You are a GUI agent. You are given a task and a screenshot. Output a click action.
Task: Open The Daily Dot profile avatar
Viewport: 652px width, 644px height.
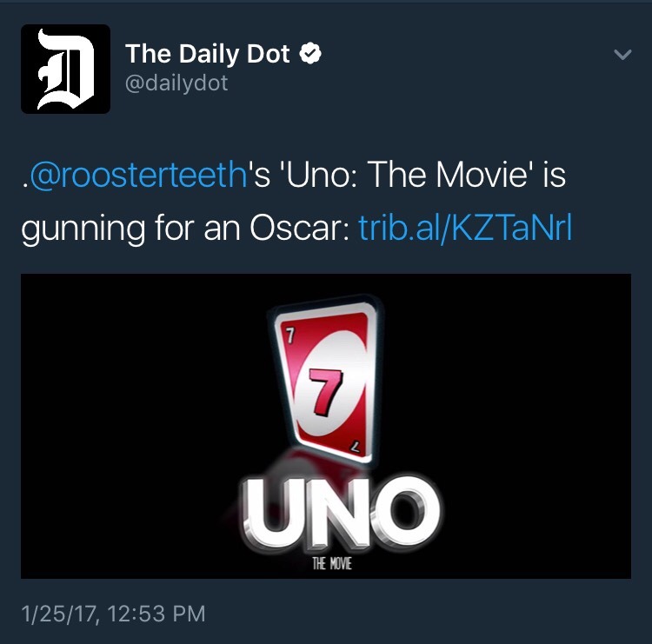(66, 69)
